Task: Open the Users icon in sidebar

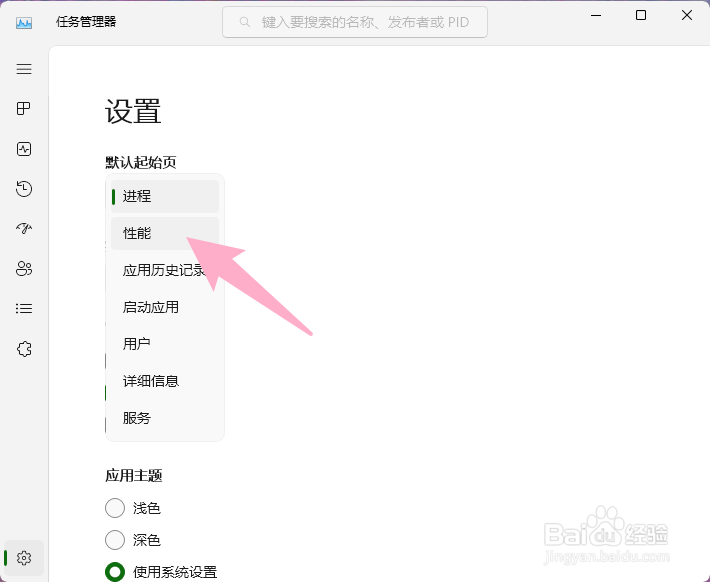Action: coord(24,269)
